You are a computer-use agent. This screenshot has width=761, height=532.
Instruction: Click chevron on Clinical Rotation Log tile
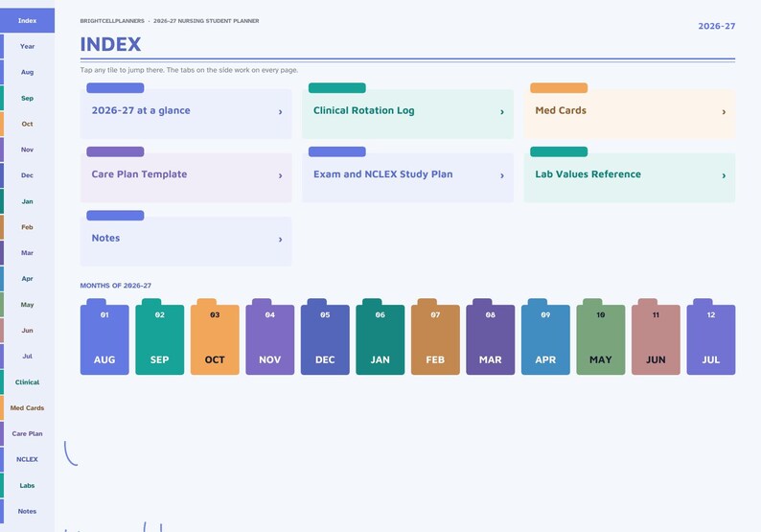click(502, 112)
